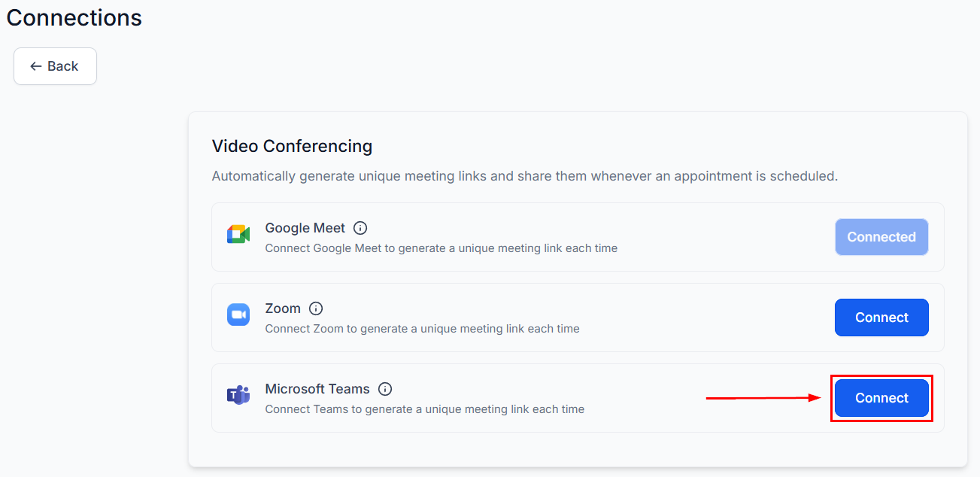Click the Back button

[x=55, y=66]
